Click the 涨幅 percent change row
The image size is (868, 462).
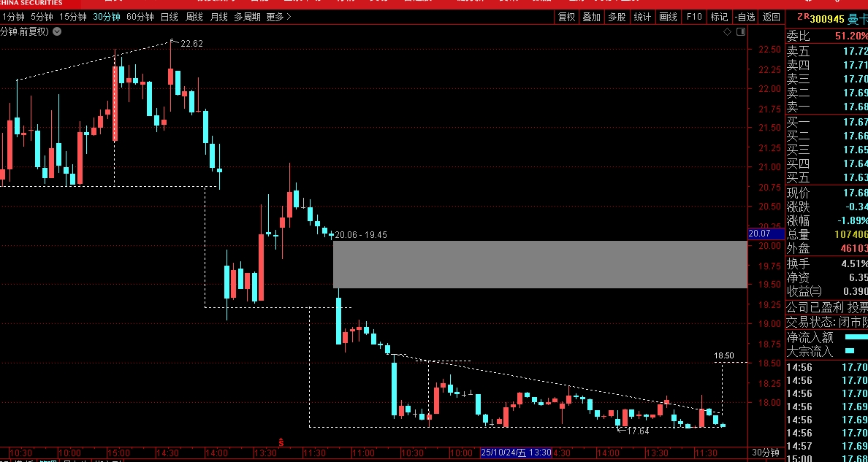click(x=827, y=220)
